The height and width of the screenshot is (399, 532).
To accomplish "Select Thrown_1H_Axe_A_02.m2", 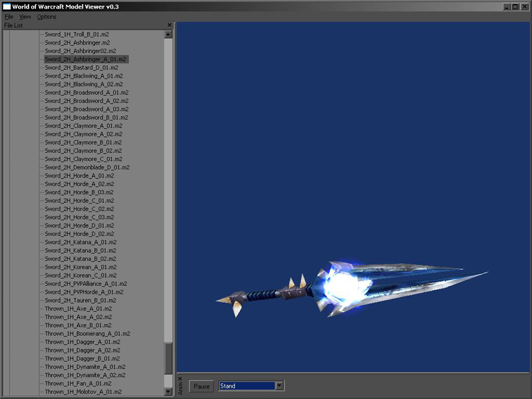I will (78, 317).
